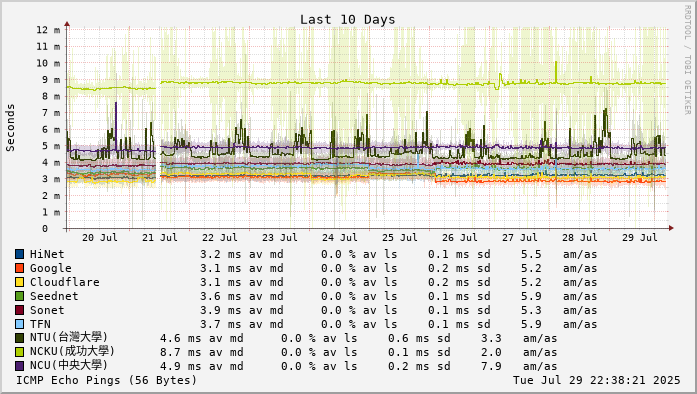
Task: Click the NCKU lime green legend swatch
Action: (x=20, y=352)
